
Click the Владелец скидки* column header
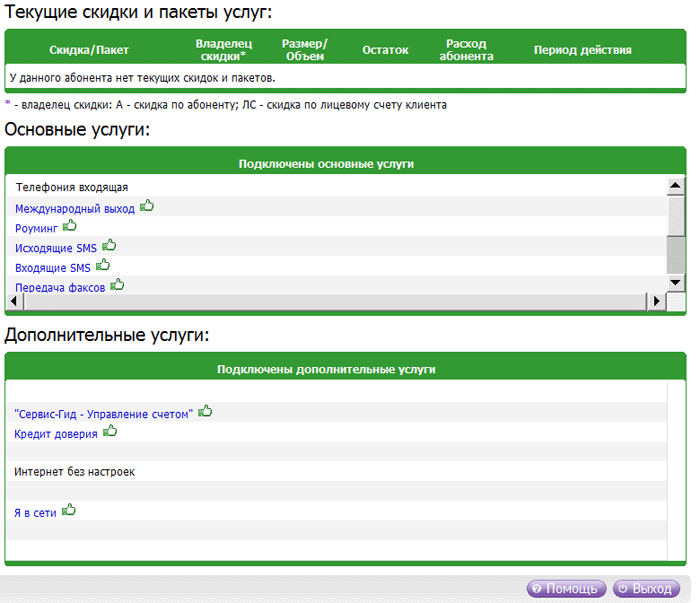224,50
